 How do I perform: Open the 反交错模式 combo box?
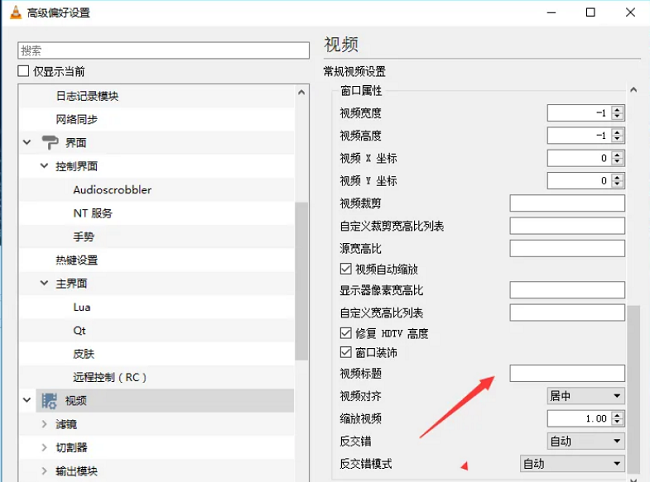pos(572,464)
